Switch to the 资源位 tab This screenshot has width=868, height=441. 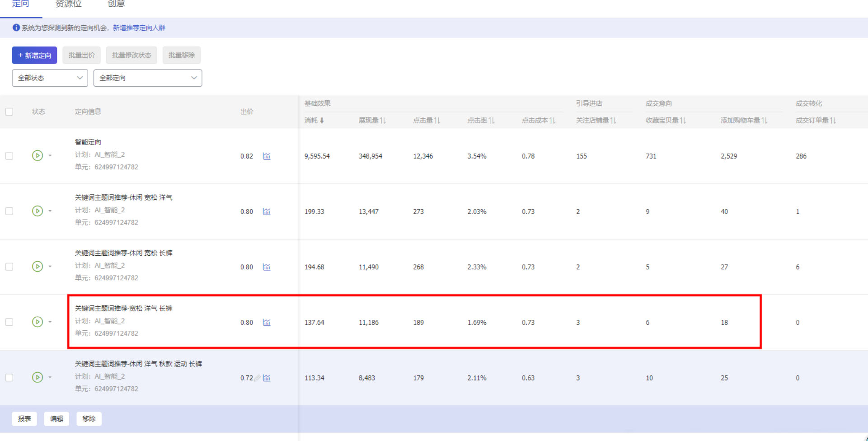68,4
